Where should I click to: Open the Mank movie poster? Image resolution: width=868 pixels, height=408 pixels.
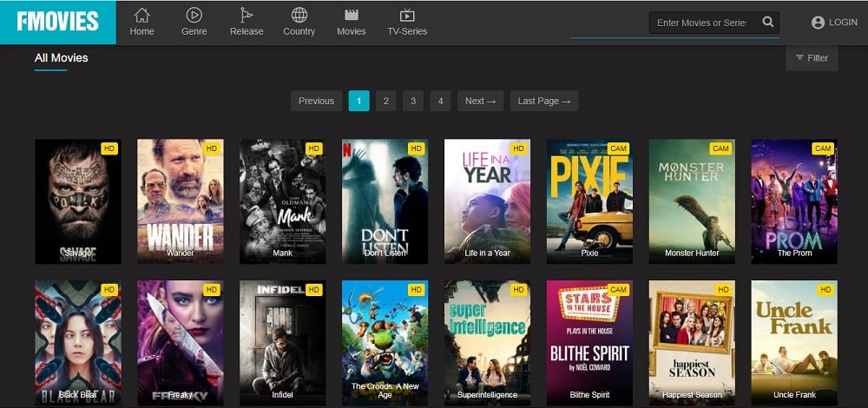pos(282,201)
